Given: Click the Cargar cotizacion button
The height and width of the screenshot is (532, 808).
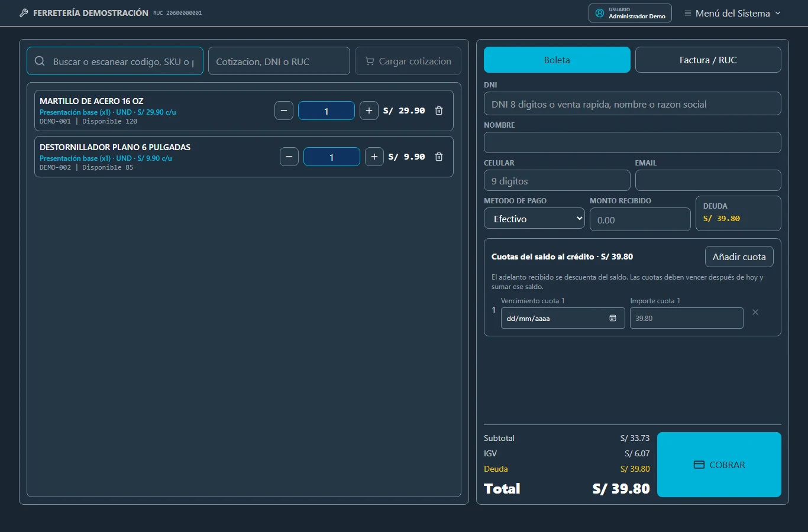Looking at the screenshot, I should coord(408,61).
